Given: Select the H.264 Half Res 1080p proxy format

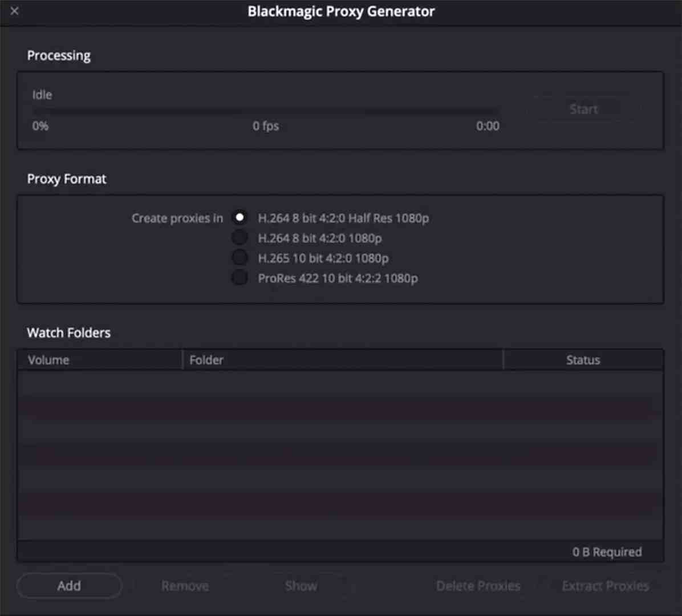Looking at the screenshot, I should pyautogui.click(x=240, y=217).
